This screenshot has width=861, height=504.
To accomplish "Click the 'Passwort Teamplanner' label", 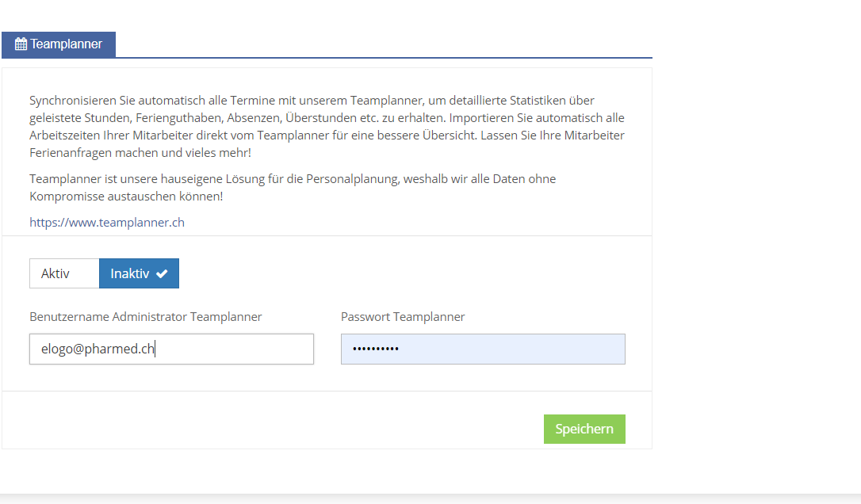I will point(403,317).
